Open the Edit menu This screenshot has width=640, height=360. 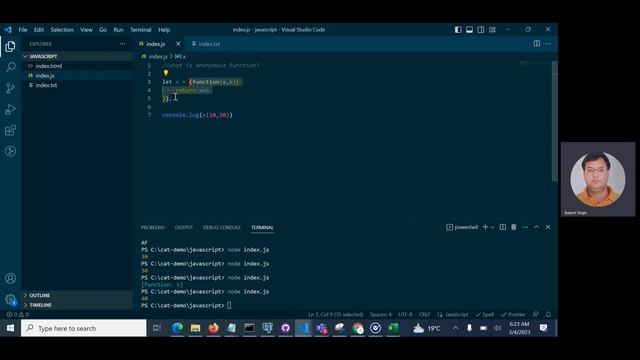39,30
